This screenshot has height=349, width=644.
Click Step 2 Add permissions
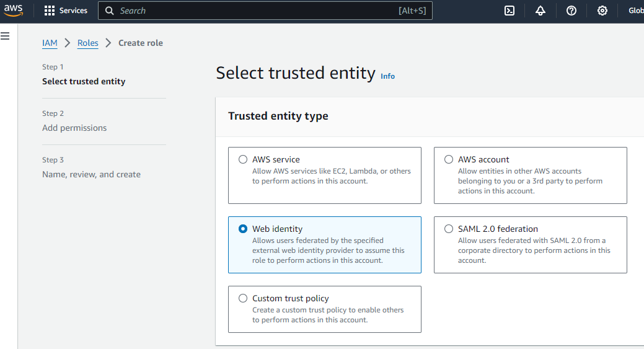(x=74, y=128)
